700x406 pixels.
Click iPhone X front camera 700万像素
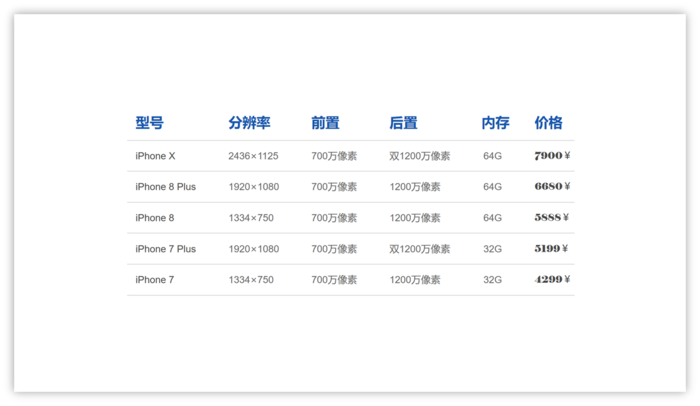334,156
